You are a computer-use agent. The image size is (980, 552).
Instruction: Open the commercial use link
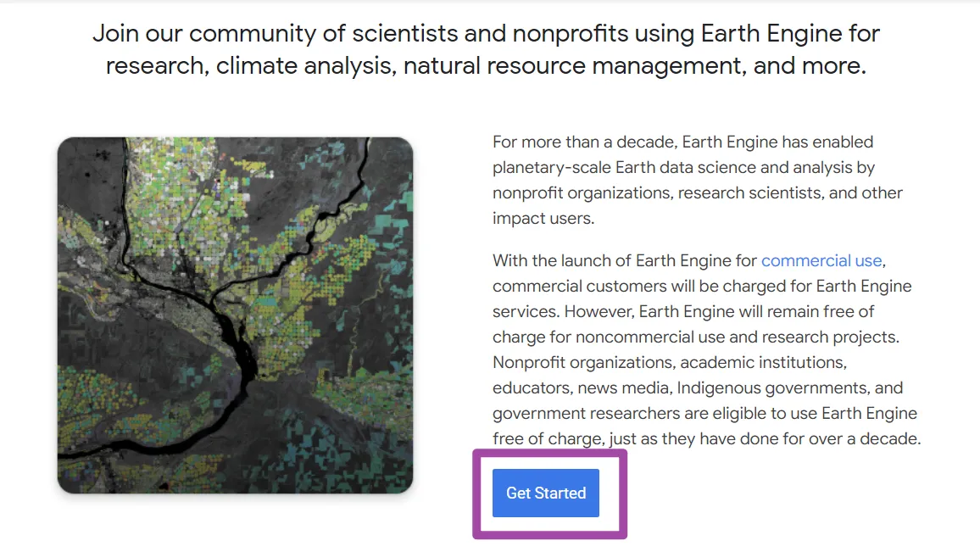tap(821, 260)
